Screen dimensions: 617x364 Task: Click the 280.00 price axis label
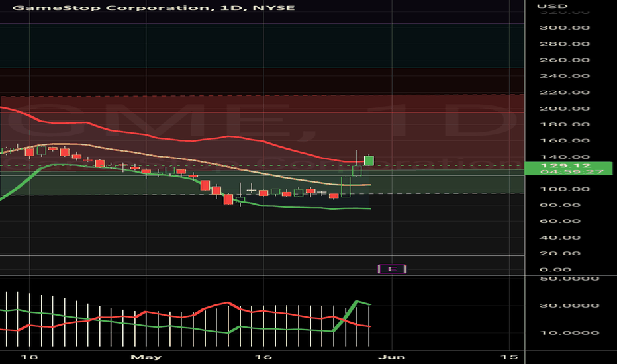click(x=564, y=44)
